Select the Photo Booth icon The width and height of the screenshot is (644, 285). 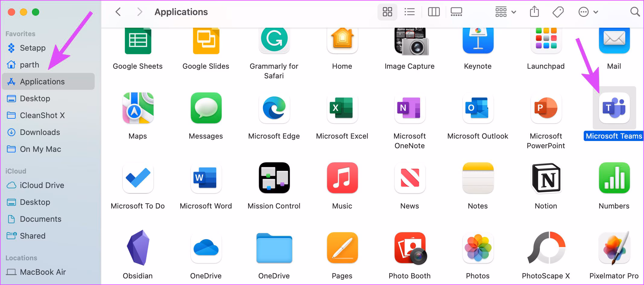[410, 248]
